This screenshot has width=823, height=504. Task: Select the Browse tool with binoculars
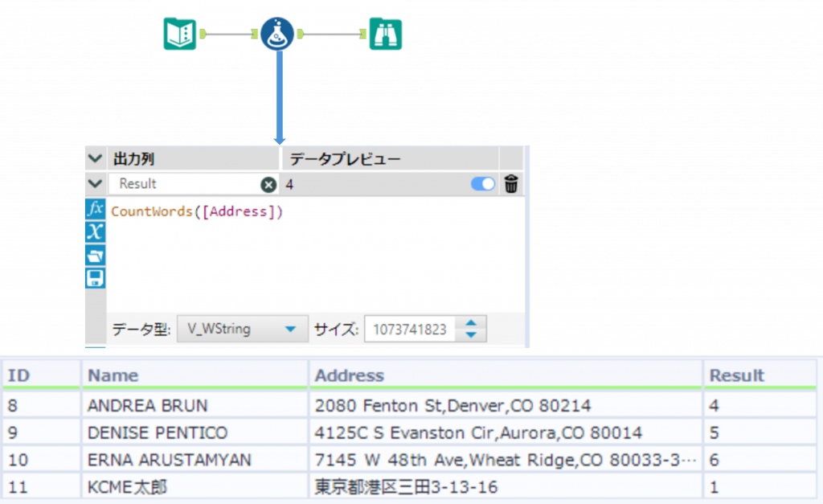(386, 34)
